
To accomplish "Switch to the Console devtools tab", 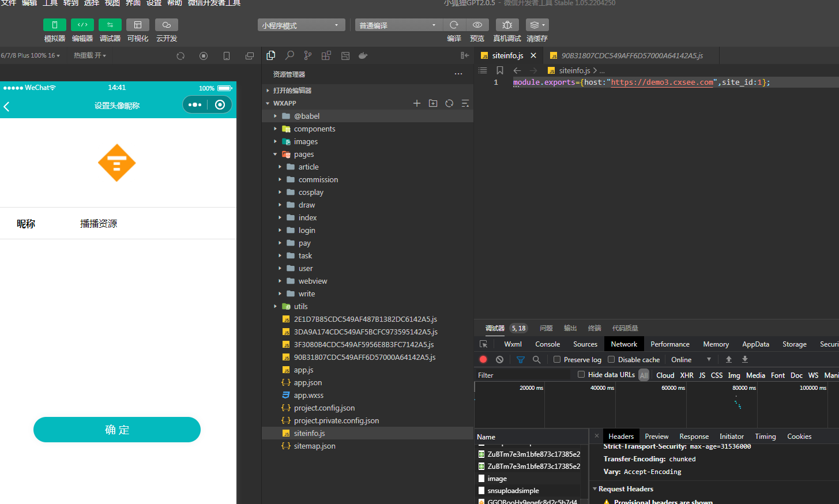I will click(548, 344).
